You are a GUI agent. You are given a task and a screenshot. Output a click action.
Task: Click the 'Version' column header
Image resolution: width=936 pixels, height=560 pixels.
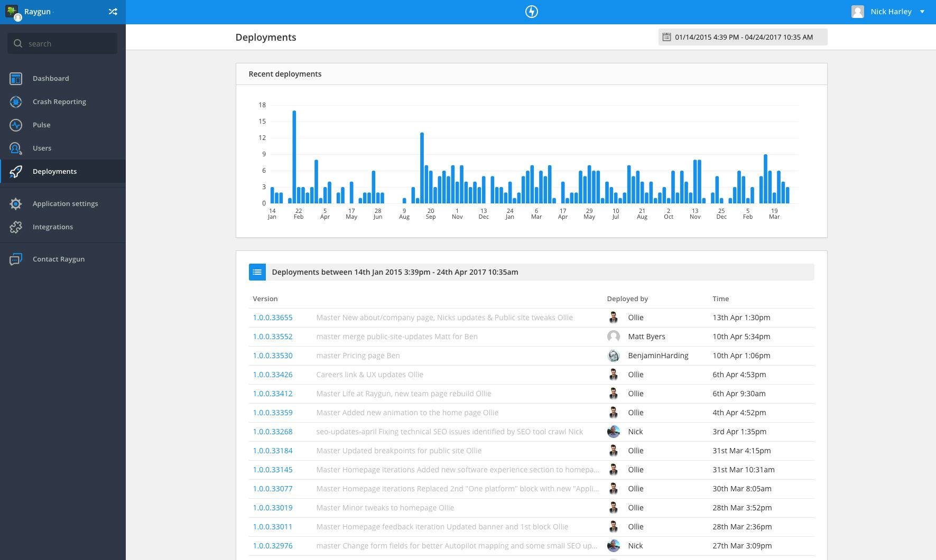(x=265, y=298)
